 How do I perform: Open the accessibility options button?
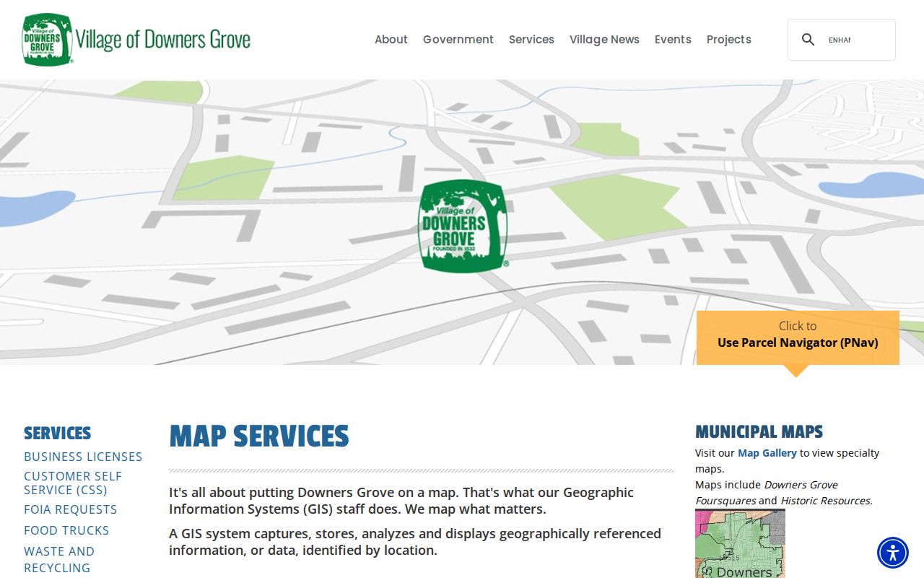tap(893, 553)
